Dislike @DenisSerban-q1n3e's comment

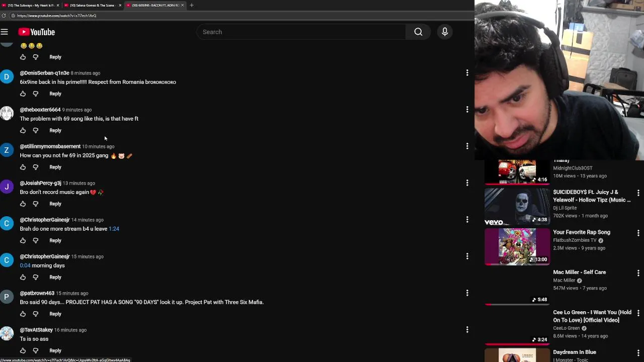coord(35,94)
